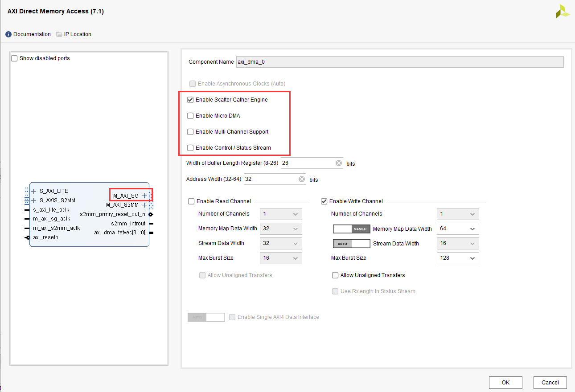Expand the S_AXI_LITE port plus icon
The image size is (575, 392).
[x=34, y=191]
